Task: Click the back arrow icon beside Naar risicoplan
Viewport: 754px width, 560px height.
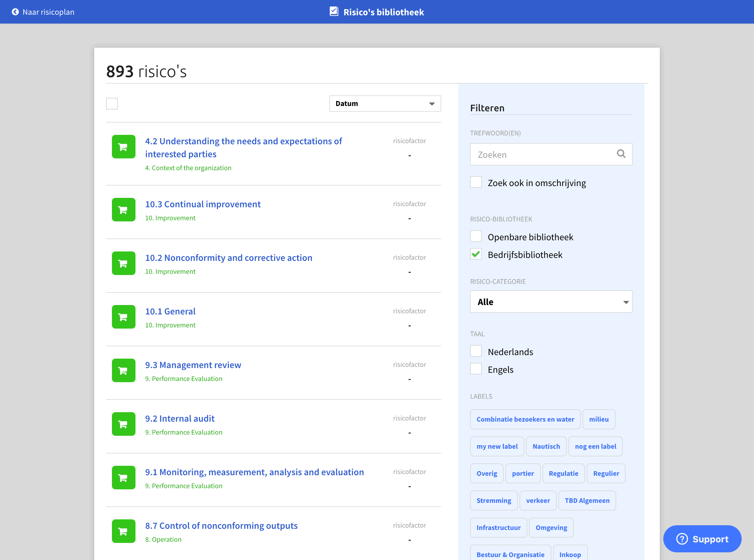Action: tap(15, 12)
